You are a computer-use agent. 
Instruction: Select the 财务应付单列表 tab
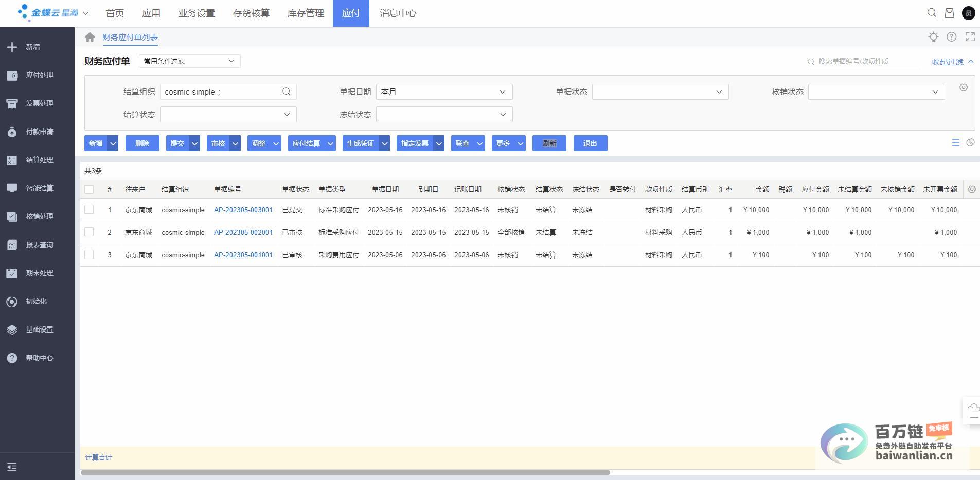point(130,37)
